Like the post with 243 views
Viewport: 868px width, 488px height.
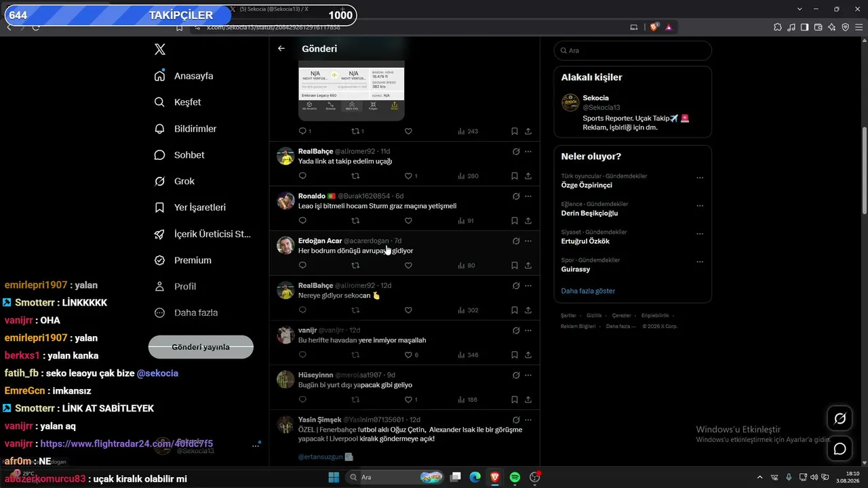click(x=408, y=131)
